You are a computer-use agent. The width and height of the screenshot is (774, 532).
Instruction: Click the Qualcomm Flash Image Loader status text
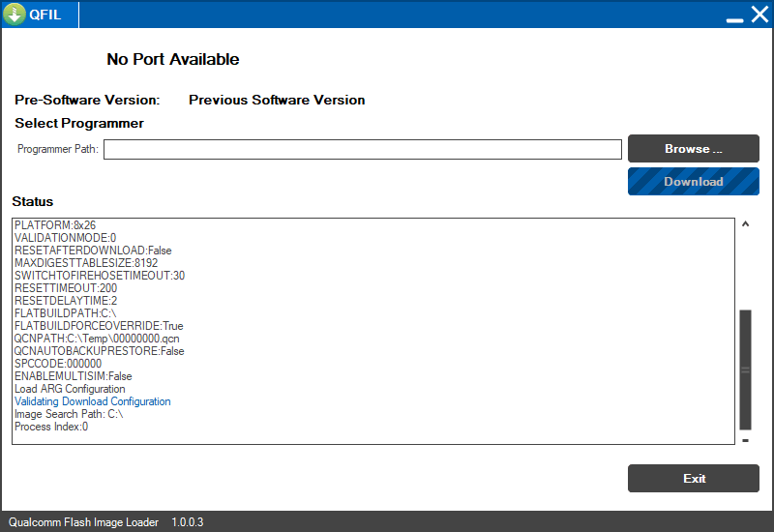83,522
